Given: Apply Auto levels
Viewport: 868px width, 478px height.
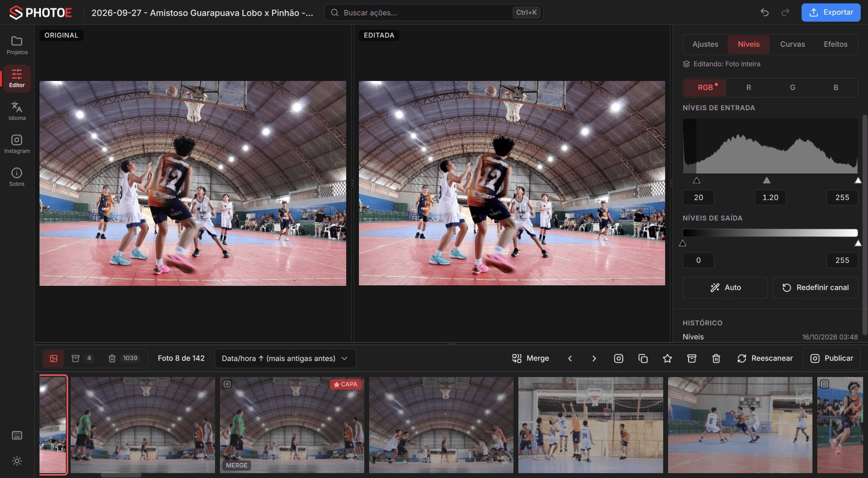Looking at the screenshot, I should pyautogui.click(x=725, y=288).
